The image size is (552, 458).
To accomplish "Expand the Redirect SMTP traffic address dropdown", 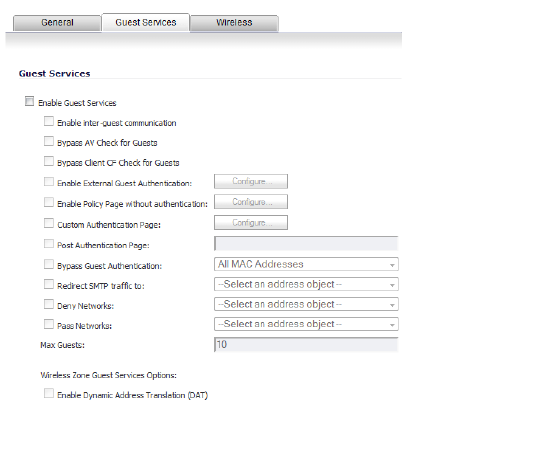I will (306, 284).
